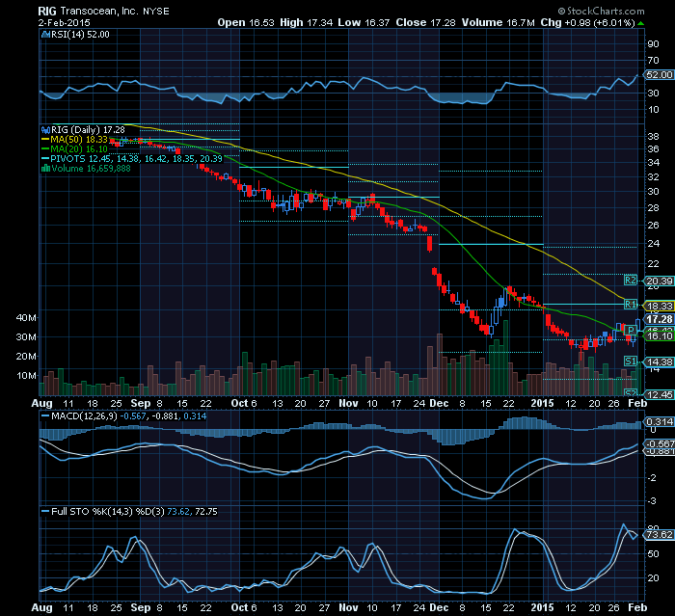Click the 18.33 yellow price tag

coord(659,306)
